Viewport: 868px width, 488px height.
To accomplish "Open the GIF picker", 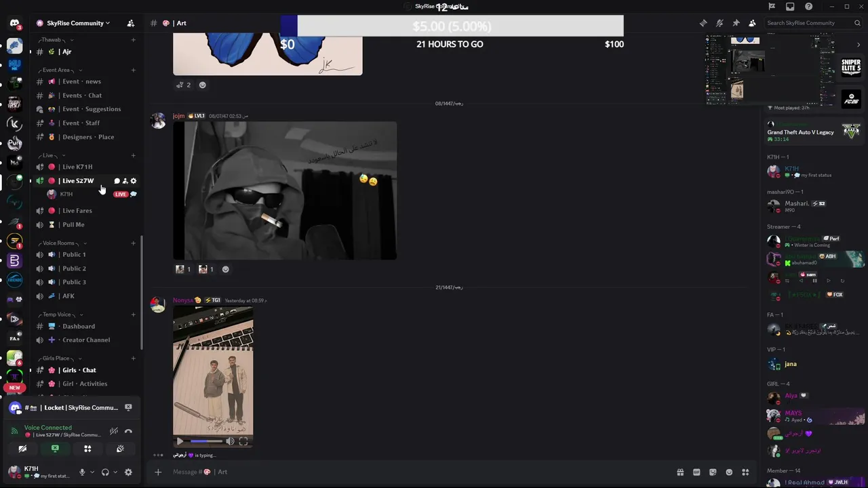I will tap(696, 472).
